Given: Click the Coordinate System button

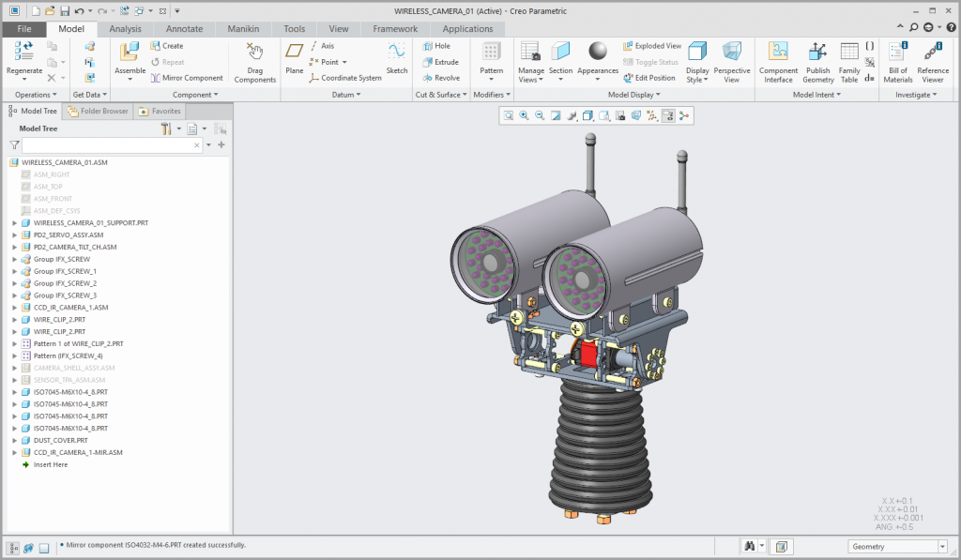Looking at the screenshot, I should click(x=345, y=78).
